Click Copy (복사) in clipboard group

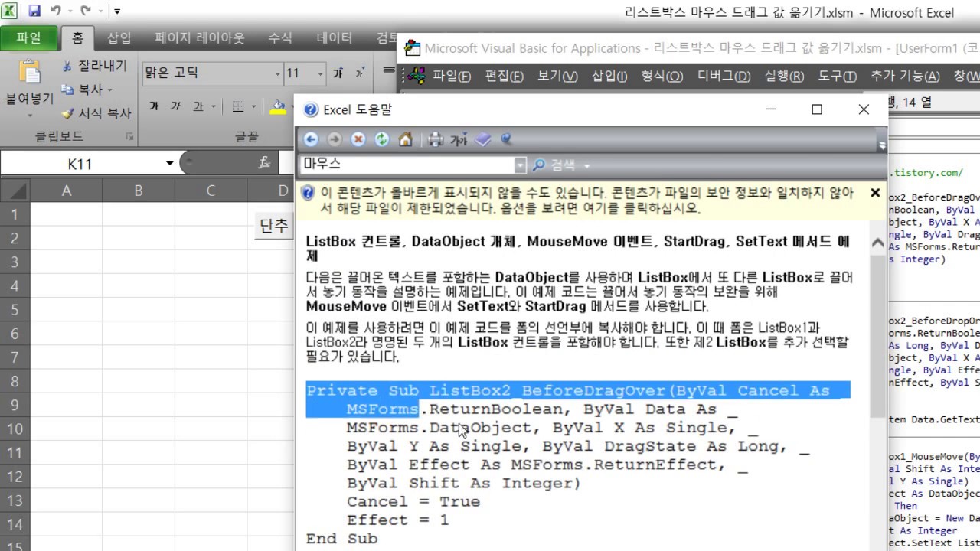coord(81,90)
